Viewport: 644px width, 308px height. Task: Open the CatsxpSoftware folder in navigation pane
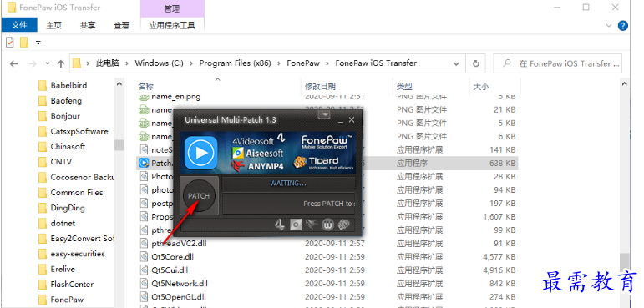click(x=79, y=131)
